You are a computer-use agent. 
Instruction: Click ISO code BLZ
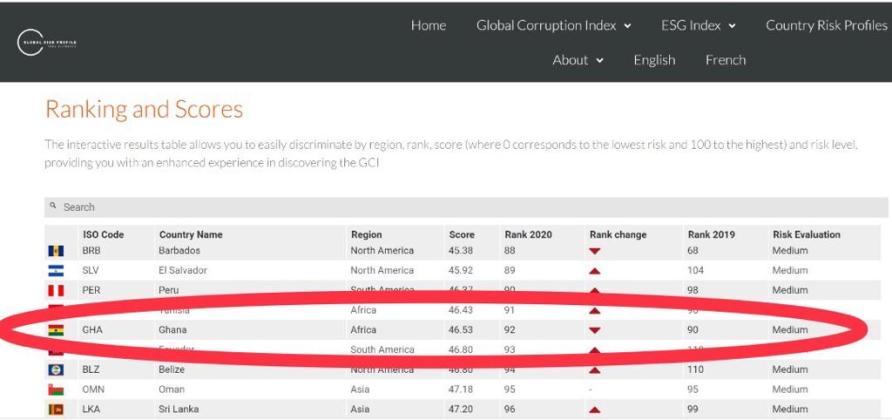(90, 370)
